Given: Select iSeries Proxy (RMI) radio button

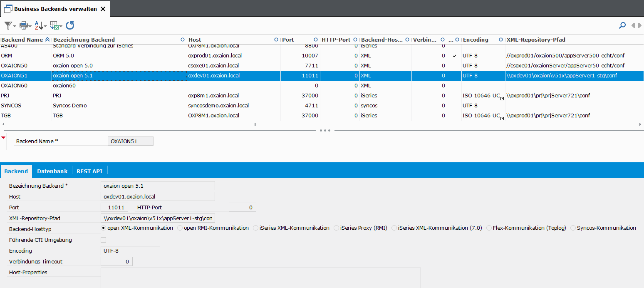Looking at the screenshot, I should (337, 228).
